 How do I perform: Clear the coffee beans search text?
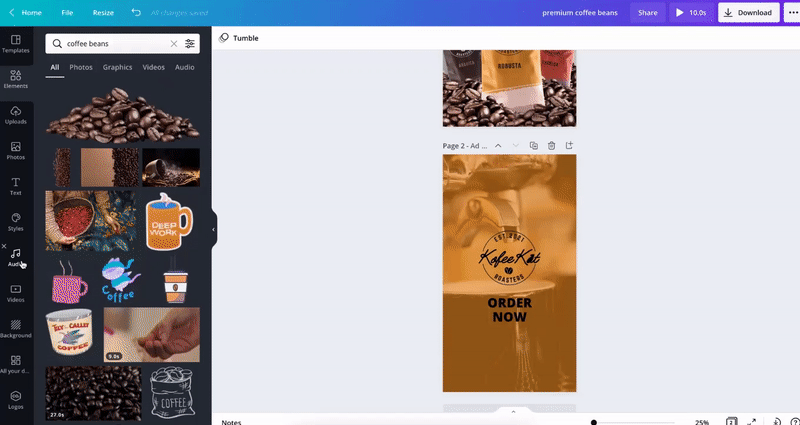tap(173, 44)
